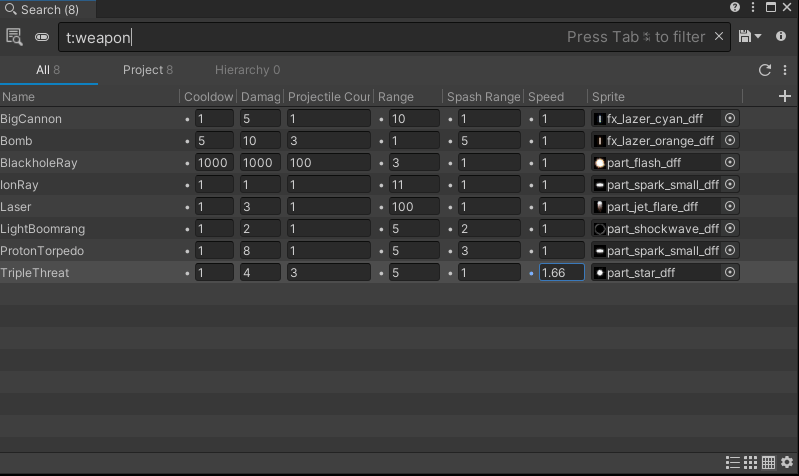Open the saved searches panel icon

[x=14, y=37]
